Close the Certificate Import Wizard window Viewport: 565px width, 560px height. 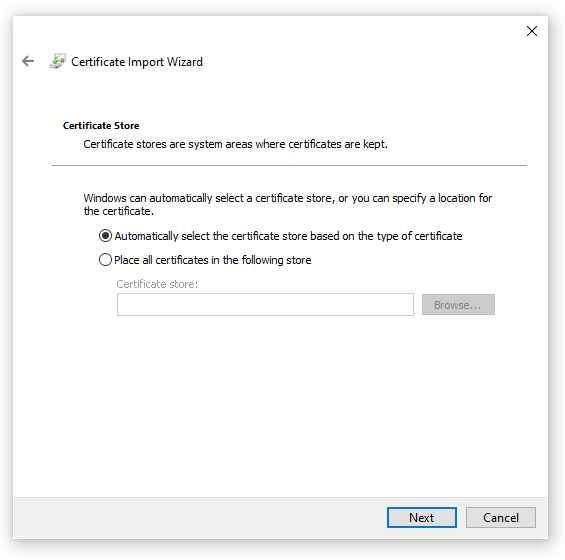click(x=531, y=31)
